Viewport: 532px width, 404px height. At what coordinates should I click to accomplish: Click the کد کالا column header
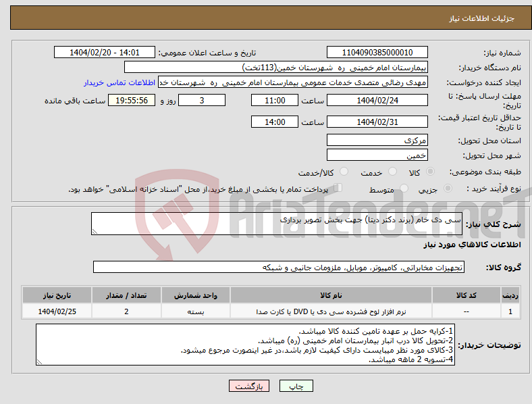point(467,295)
